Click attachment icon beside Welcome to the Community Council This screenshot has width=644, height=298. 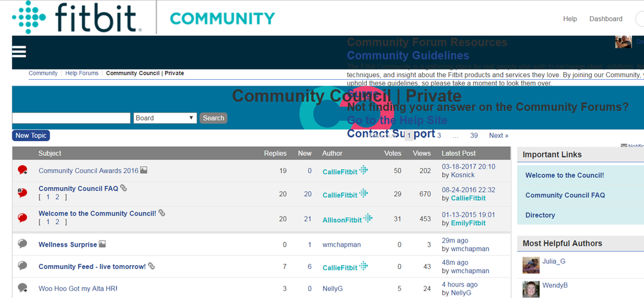(162, 213)
